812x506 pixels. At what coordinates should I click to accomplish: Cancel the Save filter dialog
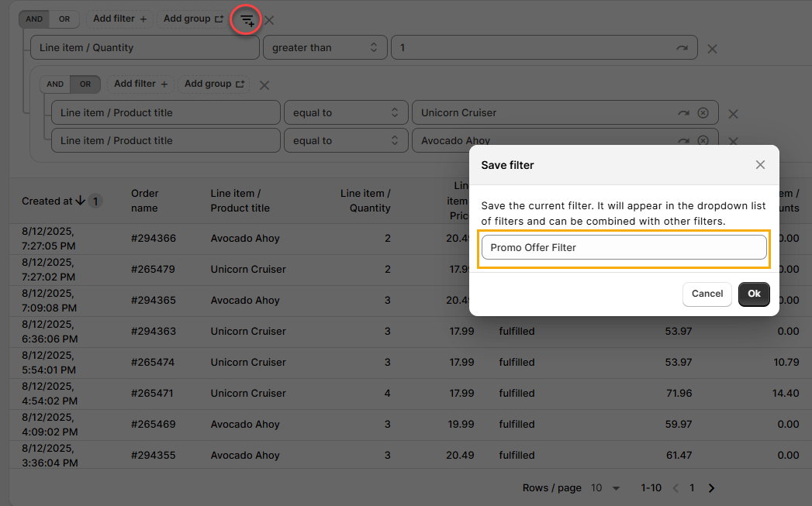click(707, 294)
